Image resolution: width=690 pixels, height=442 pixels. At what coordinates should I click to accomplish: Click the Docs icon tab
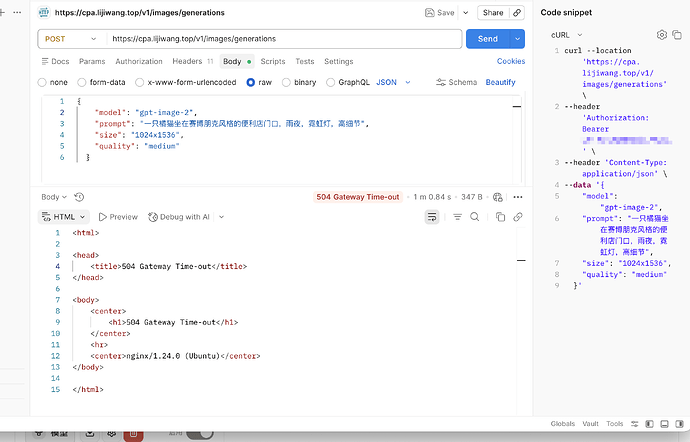[55, 61]
